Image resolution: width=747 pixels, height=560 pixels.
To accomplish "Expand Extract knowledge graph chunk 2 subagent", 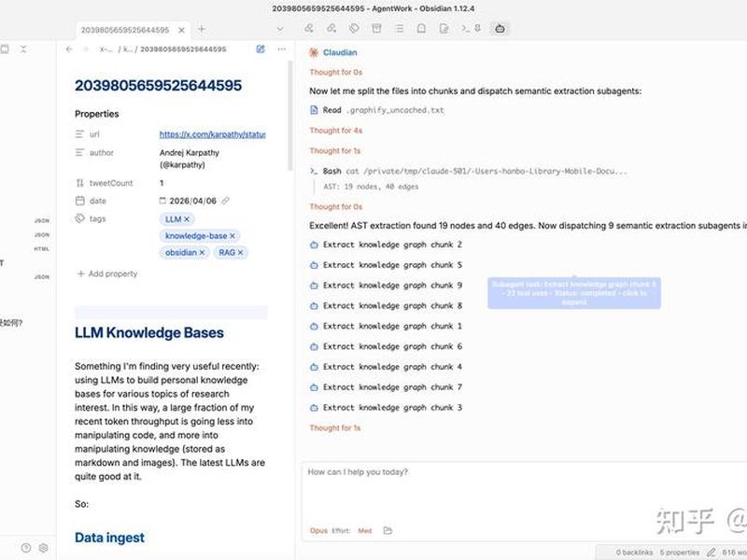I will click(386, 245).
